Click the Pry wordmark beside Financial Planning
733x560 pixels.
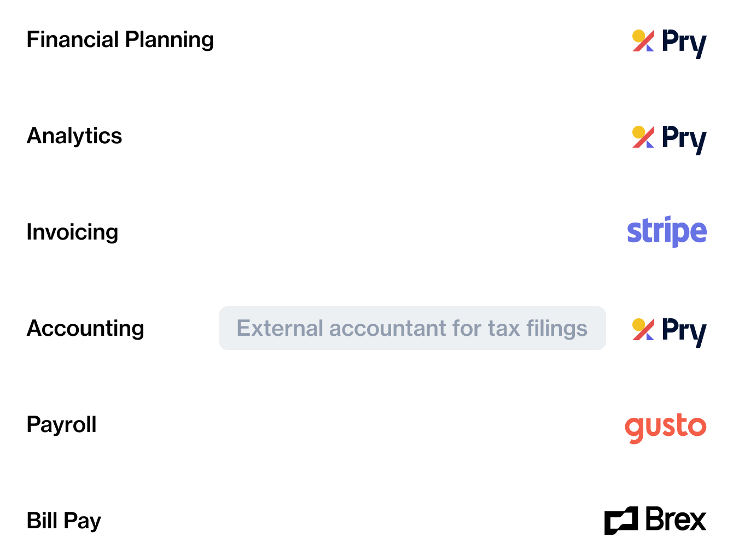pyautogui.click(x=684, y=42)
